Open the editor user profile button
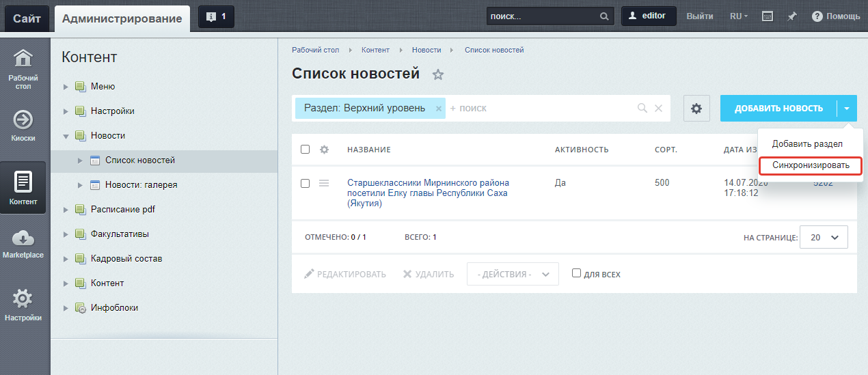 [x=649, y=16]
